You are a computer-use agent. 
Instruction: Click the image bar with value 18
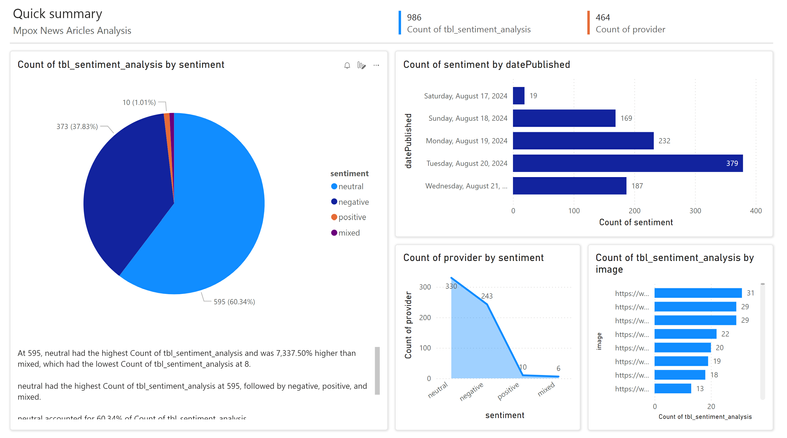coord(680,375)
